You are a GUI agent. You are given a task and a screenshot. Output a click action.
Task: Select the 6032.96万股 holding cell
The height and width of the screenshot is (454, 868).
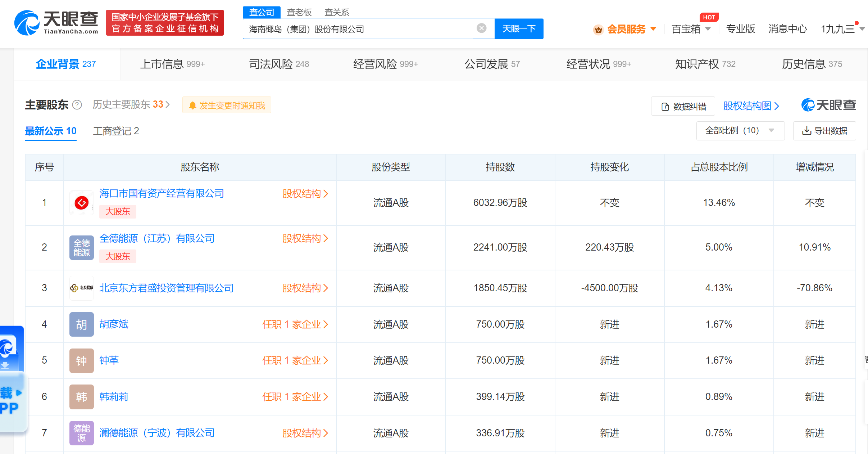pos(500,203)
